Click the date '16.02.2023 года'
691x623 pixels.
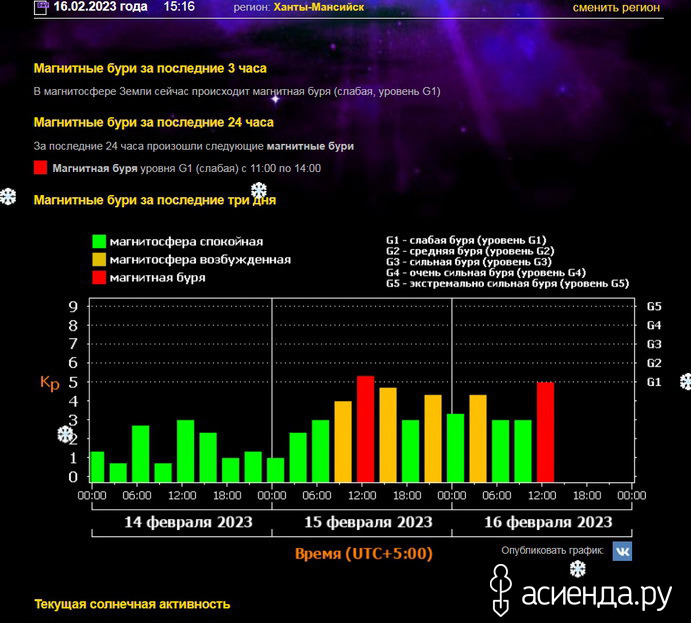[100, 7]
